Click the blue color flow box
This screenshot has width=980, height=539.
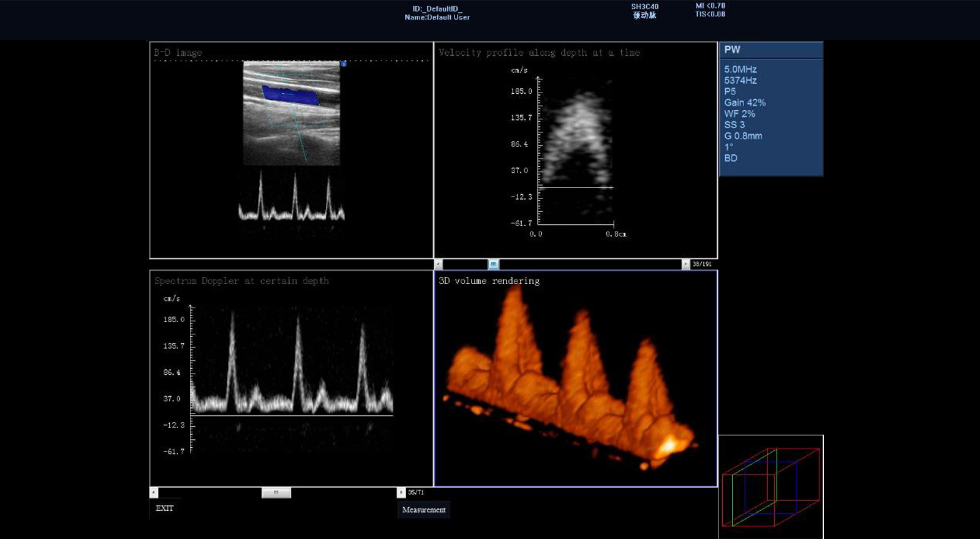(x=291, y=96)
